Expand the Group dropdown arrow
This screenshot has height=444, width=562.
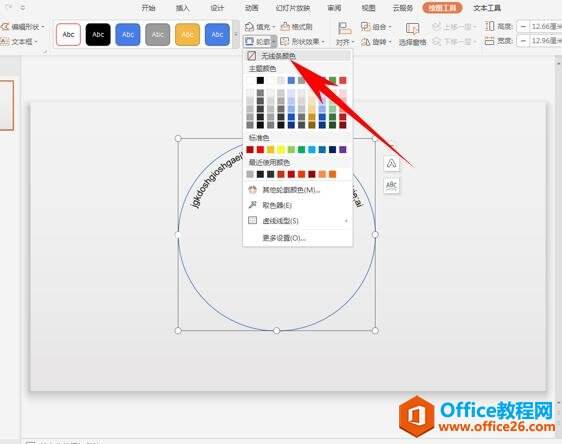(x=390, y=27)
